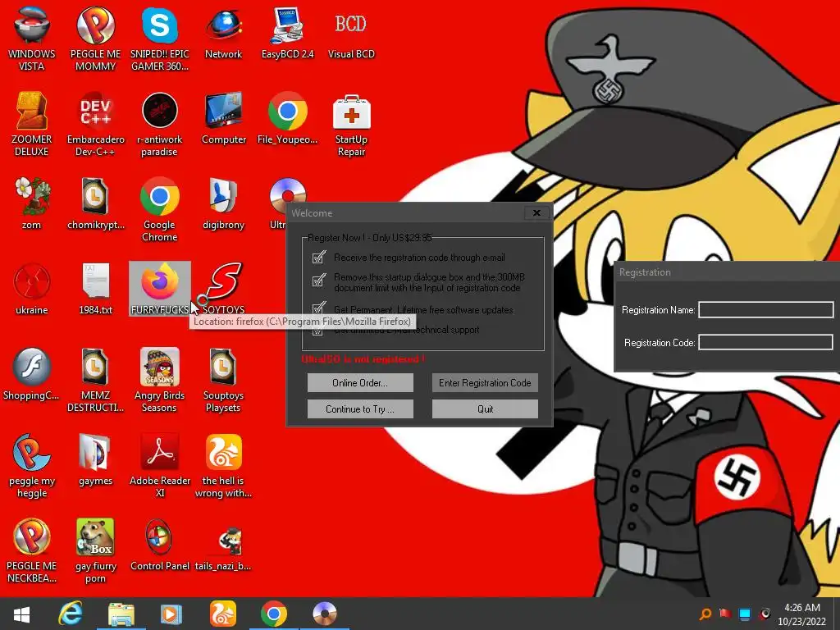The width and height of the screenshot is (840, 630).
Task: Click the orange magnifier tray icon
Action: (x=705, y=614)
